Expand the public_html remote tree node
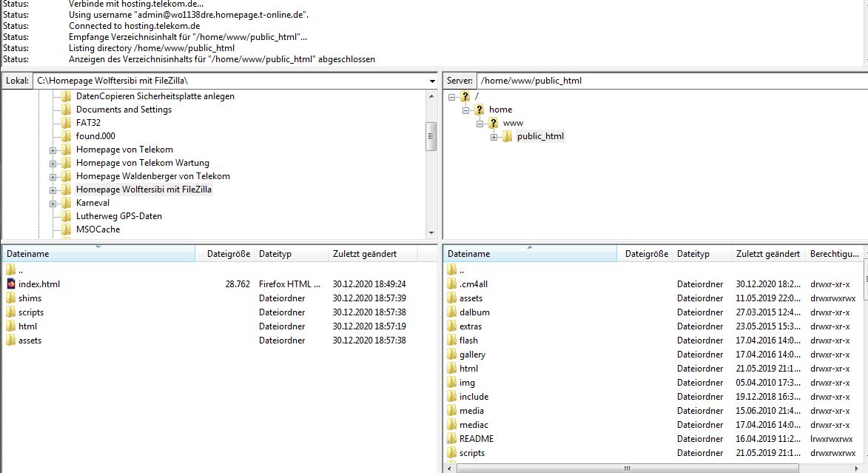The image size is (868, 473). tap(494, 136)
